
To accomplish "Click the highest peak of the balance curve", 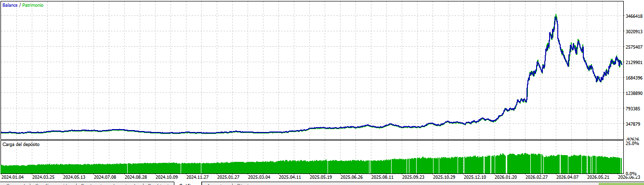I will point(556,15).
